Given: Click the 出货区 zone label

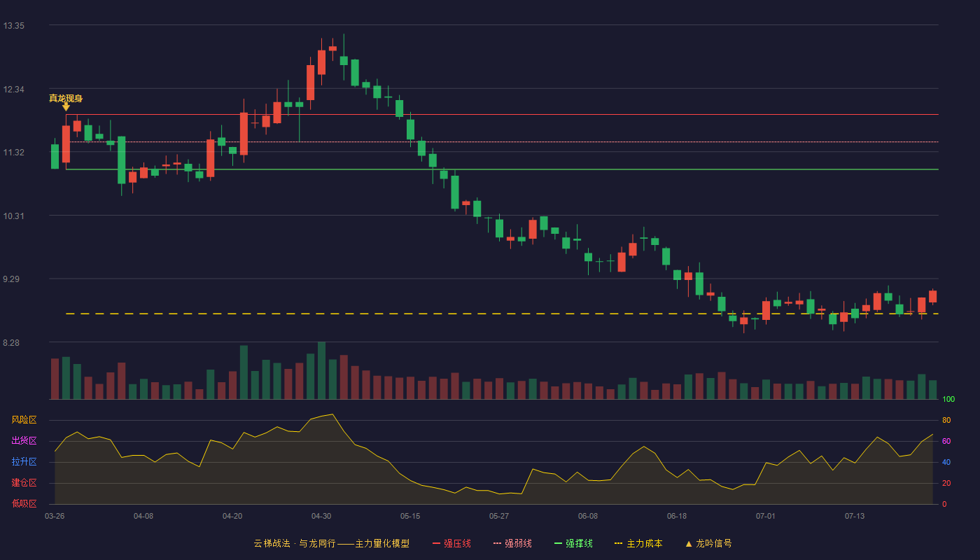Looking at the screenshot, I should (24, 441).
